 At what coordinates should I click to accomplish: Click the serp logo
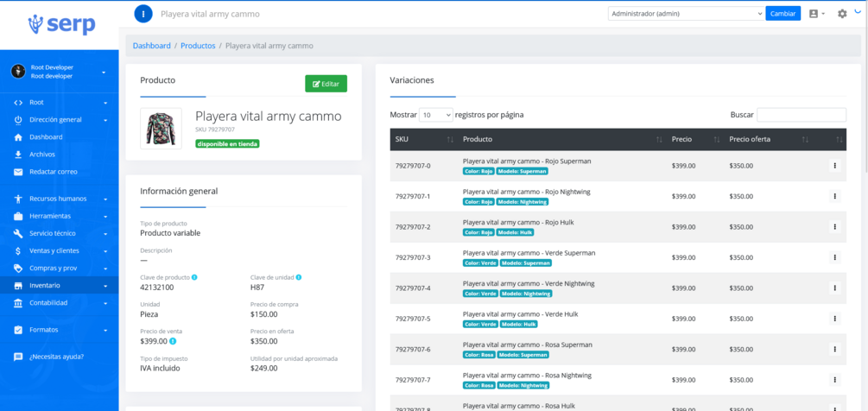coord(61,24)
